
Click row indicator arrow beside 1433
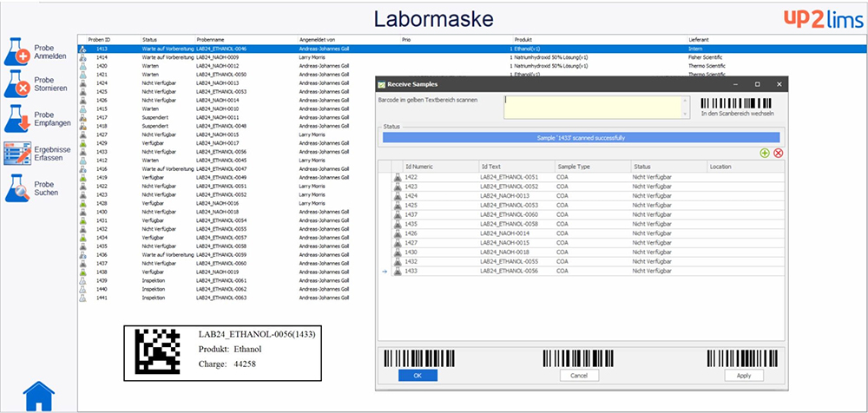pos(385,272)
